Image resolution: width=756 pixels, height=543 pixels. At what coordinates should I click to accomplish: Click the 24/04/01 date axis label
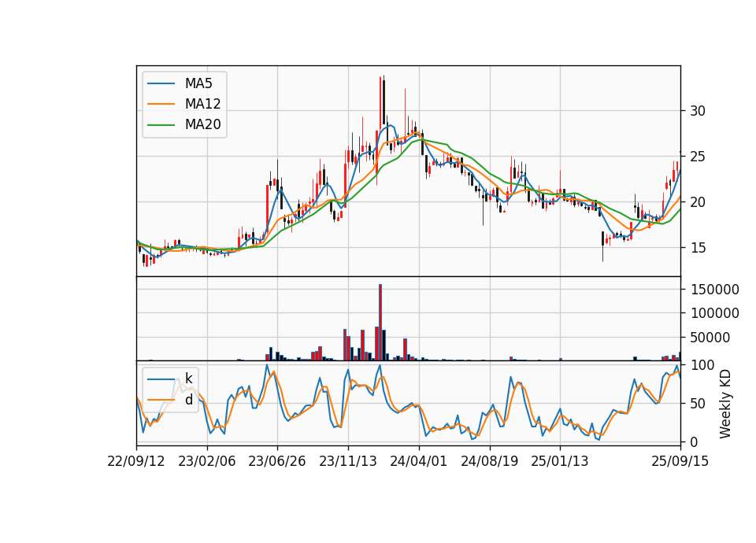click(x=418, y=461)
